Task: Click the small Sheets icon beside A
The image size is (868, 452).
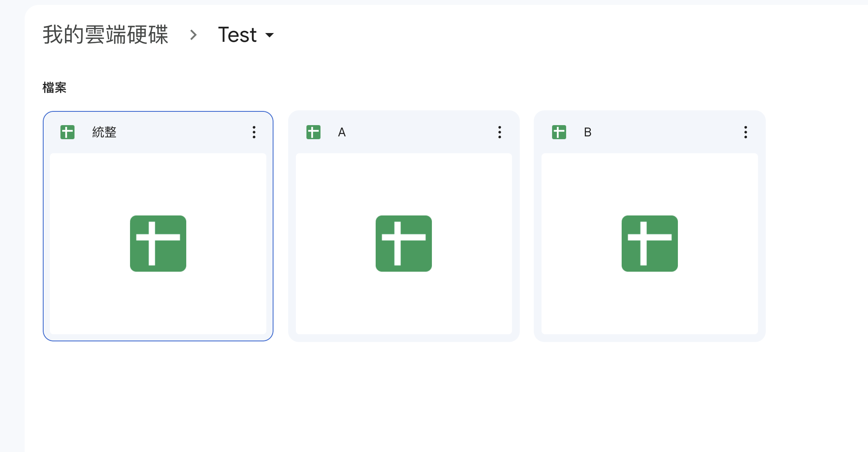Action: (313, 132)
